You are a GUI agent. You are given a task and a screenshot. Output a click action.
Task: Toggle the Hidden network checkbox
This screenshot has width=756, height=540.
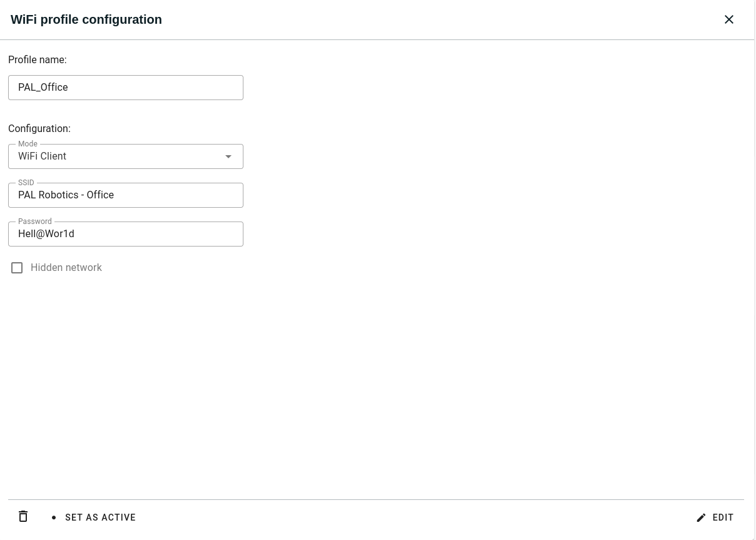tap(17, 268)
